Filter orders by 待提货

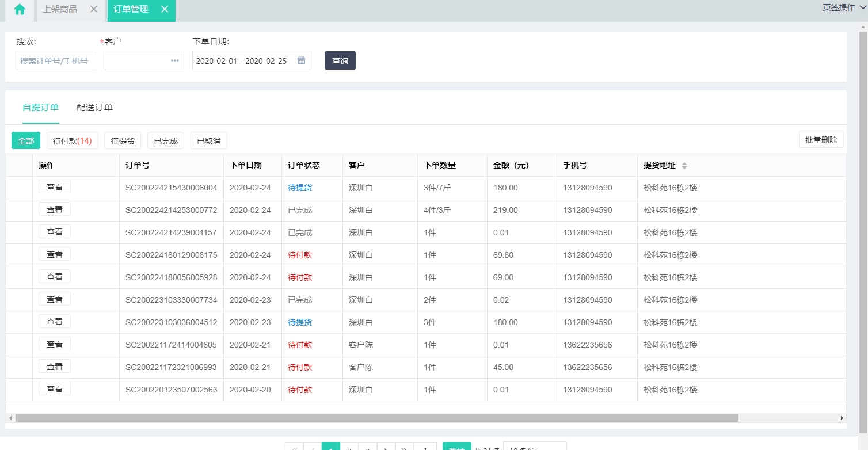pos(123,140)
